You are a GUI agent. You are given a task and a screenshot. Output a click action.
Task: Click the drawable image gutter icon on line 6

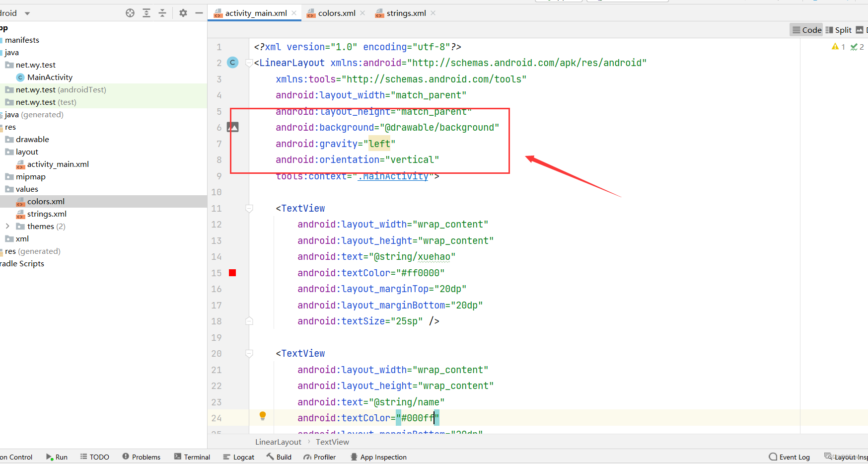coord(232,127)
